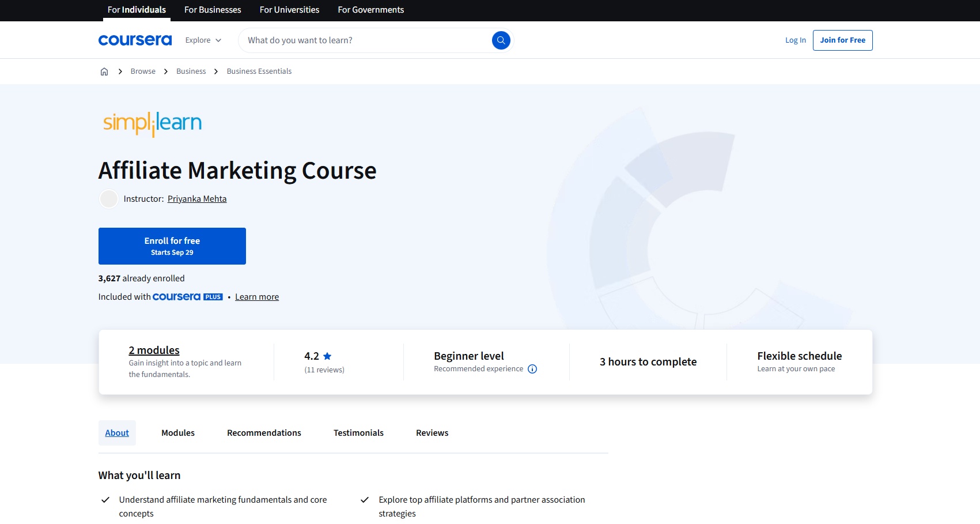This screenshot has width=980, height=524.
Task: Click 'Understand affiliate marketing fundamentals' item
Action: 223,507
